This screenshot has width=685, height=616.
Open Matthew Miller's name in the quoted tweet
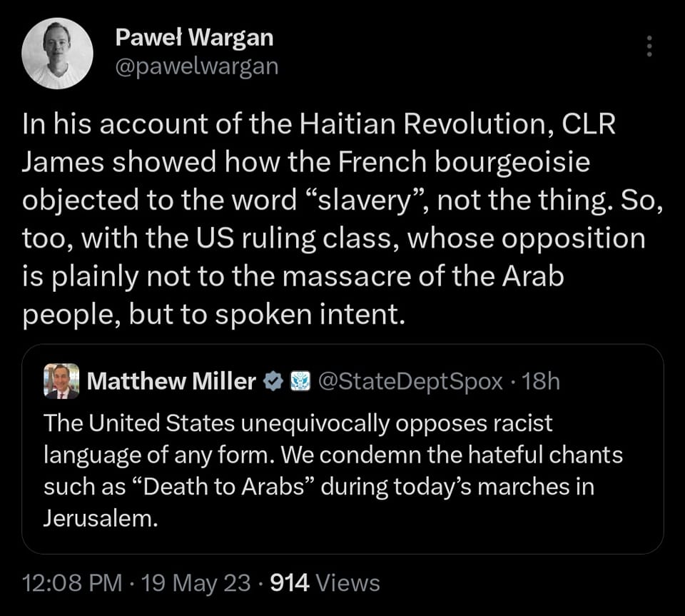coord(171,382)
